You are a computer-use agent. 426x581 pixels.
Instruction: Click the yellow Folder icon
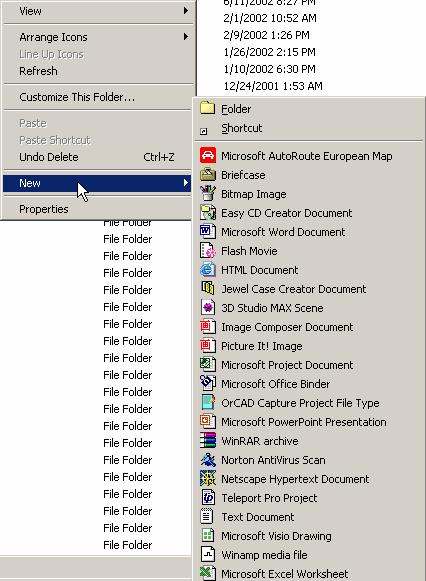click(208, 108)
